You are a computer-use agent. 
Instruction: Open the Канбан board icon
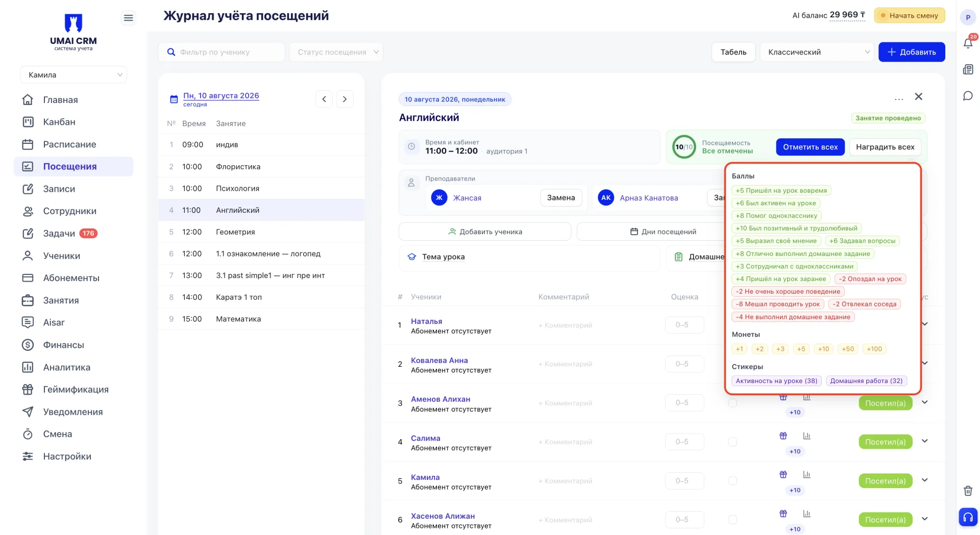tap(28, 122)
